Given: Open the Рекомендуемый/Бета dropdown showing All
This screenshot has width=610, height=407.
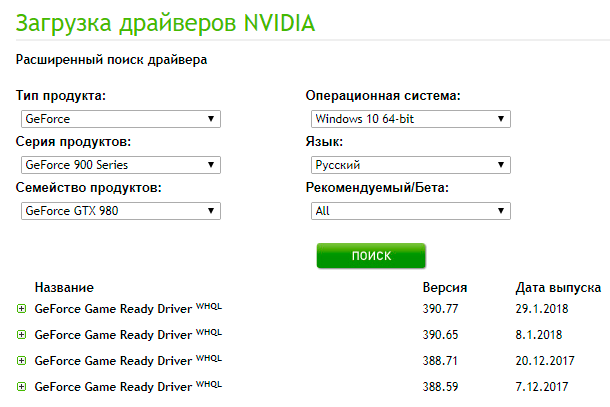Looking at the screenshot, I should coord(411,211).
